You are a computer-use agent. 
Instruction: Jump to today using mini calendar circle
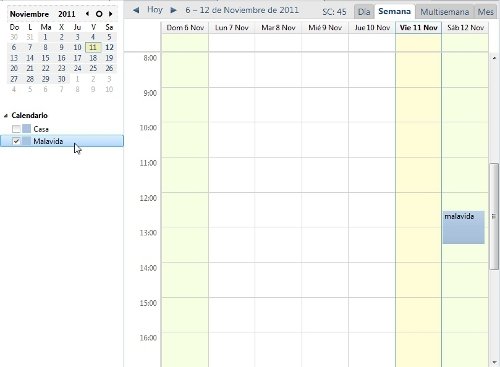[99, 14]
